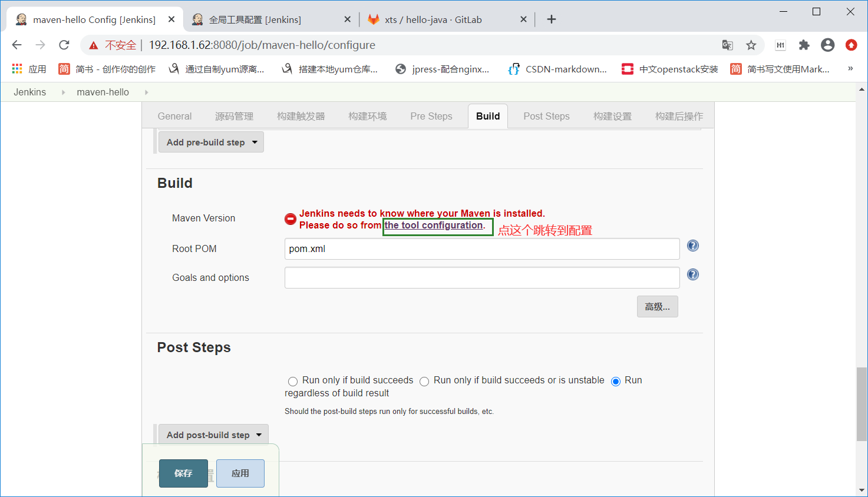Select Run only if build succeeds or unstable
The height and width of the screenshot is (497, 868).
pyautogui.click(x=424, y=382)
